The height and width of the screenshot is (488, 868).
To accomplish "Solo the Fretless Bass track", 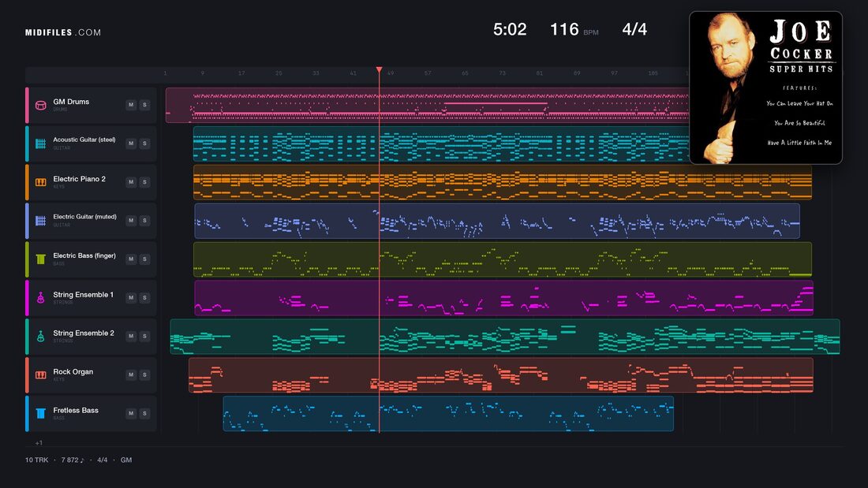I will click(x=144, y=413).
